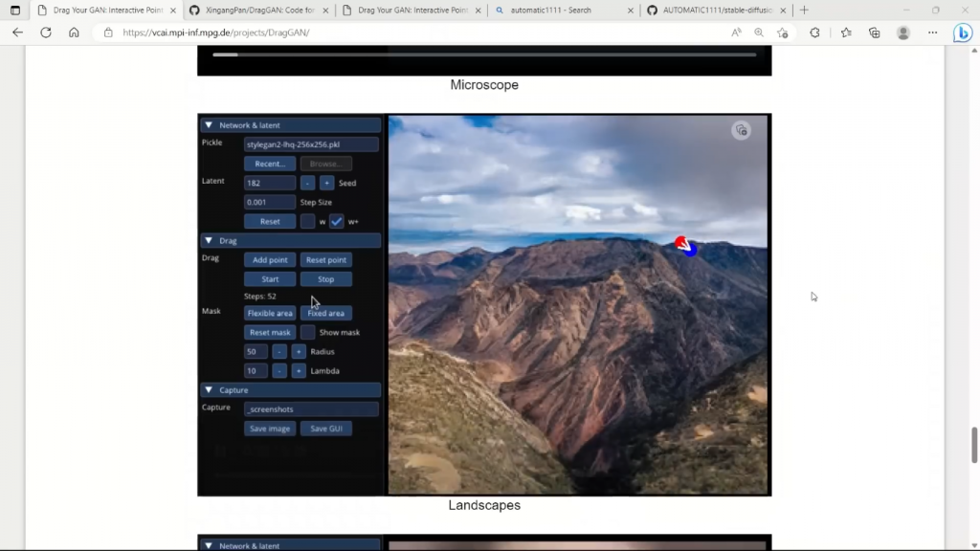Collapse the Drag section

209,240
